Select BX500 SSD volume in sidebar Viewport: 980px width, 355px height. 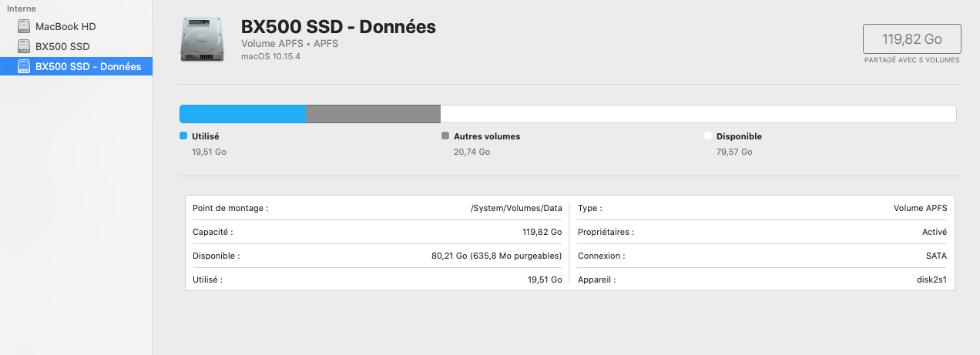76,46
